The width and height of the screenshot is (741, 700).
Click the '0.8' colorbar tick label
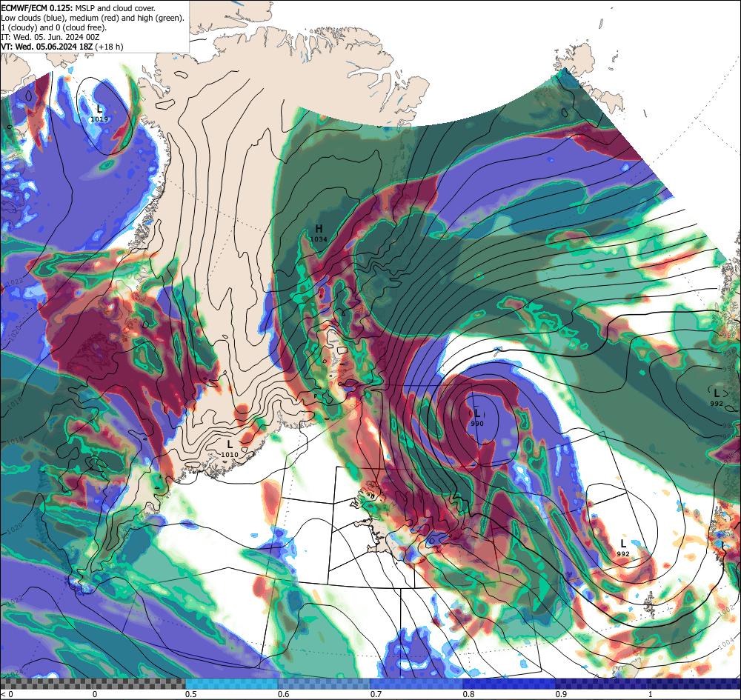[468, 694]
